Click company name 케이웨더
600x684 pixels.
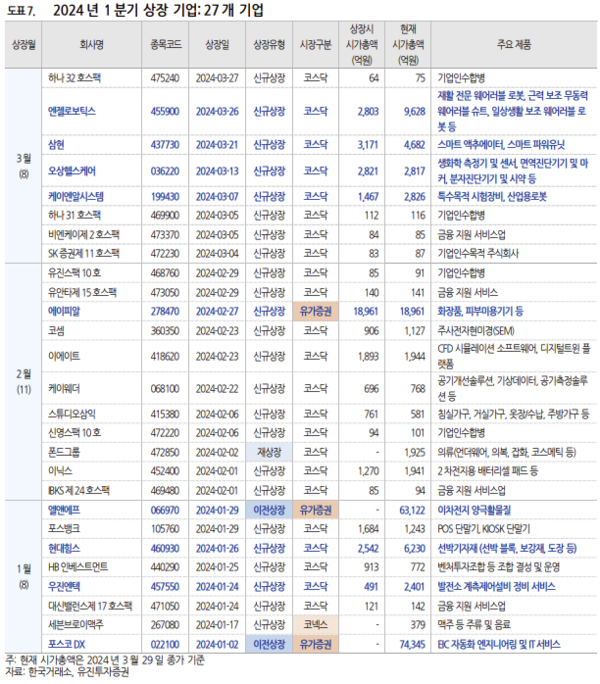64,389
